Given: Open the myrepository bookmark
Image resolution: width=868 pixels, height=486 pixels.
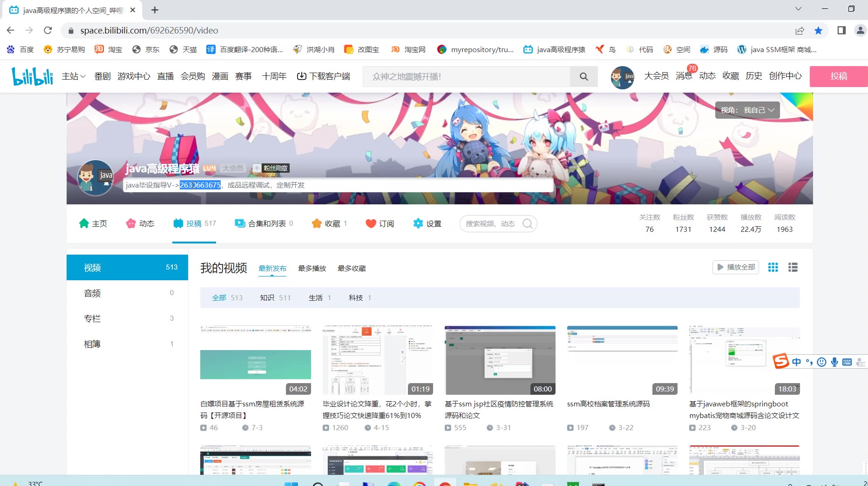Looking at the screenshot, I should point(475,49).
